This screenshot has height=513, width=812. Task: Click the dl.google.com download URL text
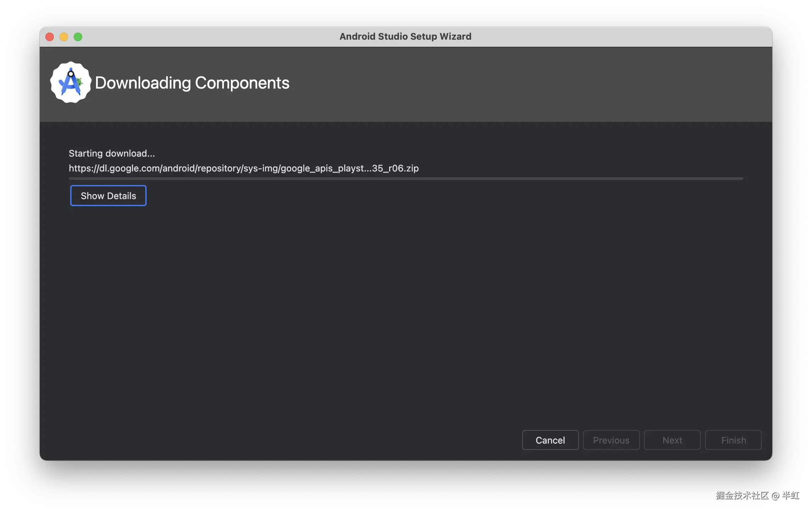coord(243,168)
